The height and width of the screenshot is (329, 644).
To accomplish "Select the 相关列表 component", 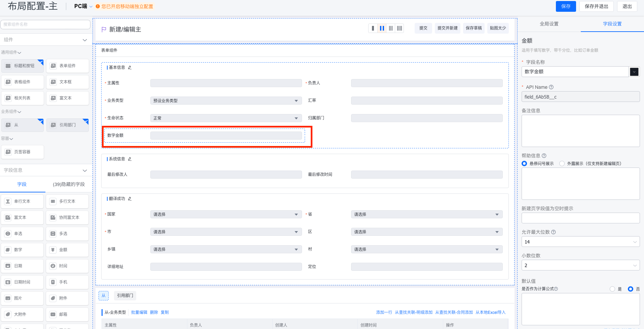I will click(x=23, y=98).
